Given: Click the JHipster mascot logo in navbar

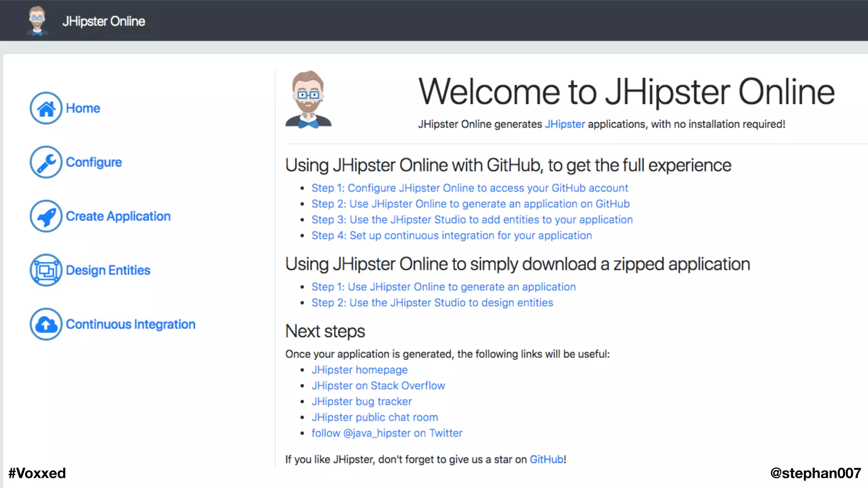Looking at the screenshot, I should point(37,21).
